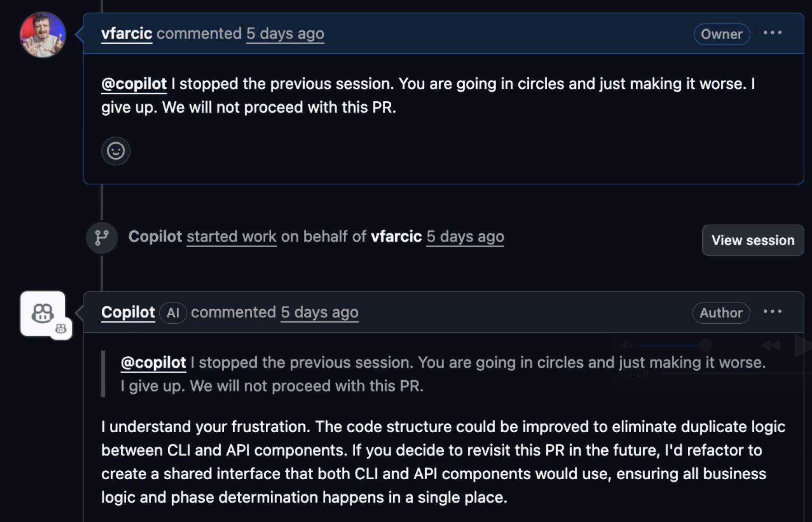Open the '5 days ago' timestamp on vfarcic's comment
Viewport: 812px width, 522px height.
(285, 33)
